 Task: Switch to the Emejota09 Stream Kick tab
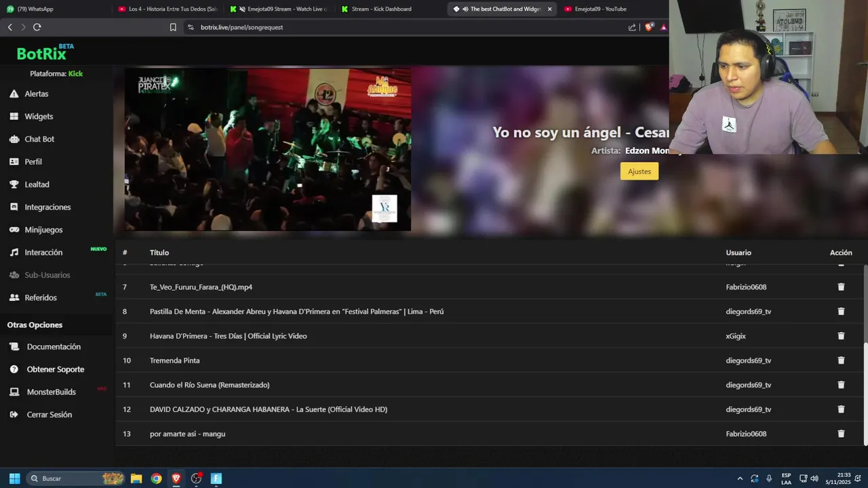click(279, 9)
